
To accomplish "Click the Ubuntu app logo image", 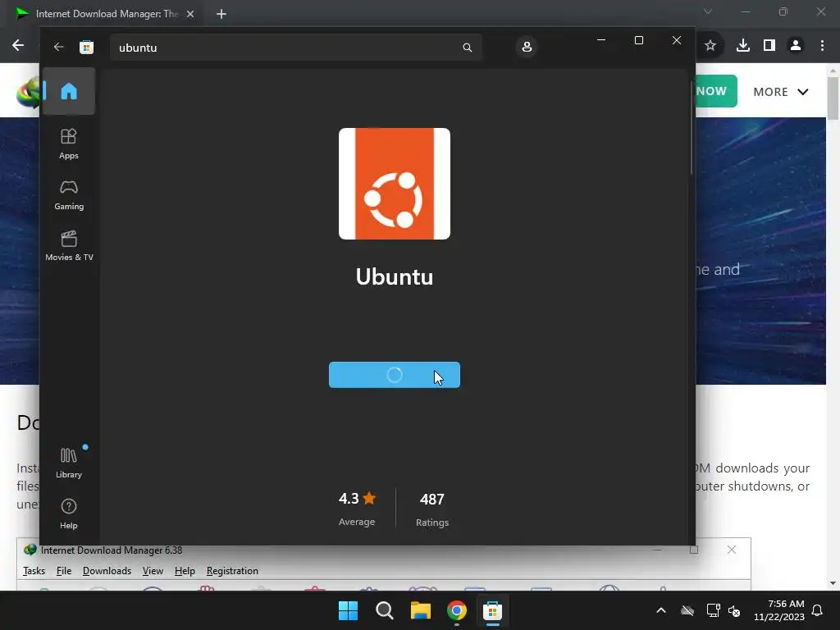I will (x=395, y=184).
